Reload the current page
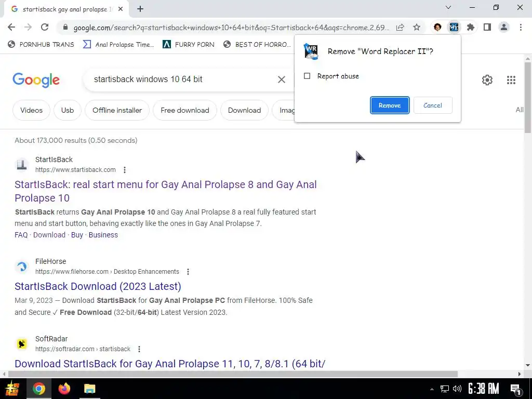This screenshot has width=532, height=399. 45,27
